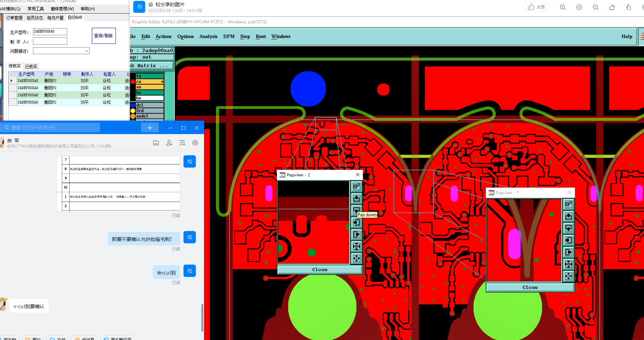Select the hand pointer tool in image viewer

pos(629,7)
